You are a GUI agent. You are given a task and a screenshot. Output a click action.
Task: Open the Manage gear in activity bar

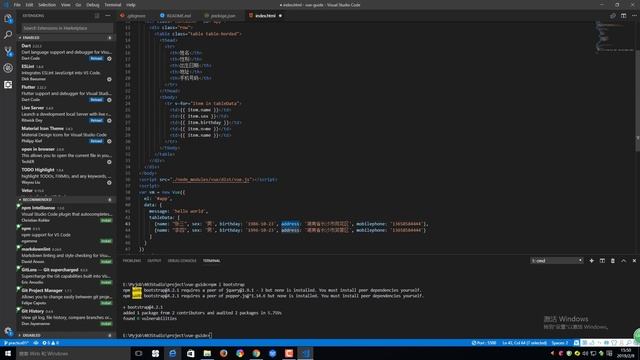tap(8, 331)
